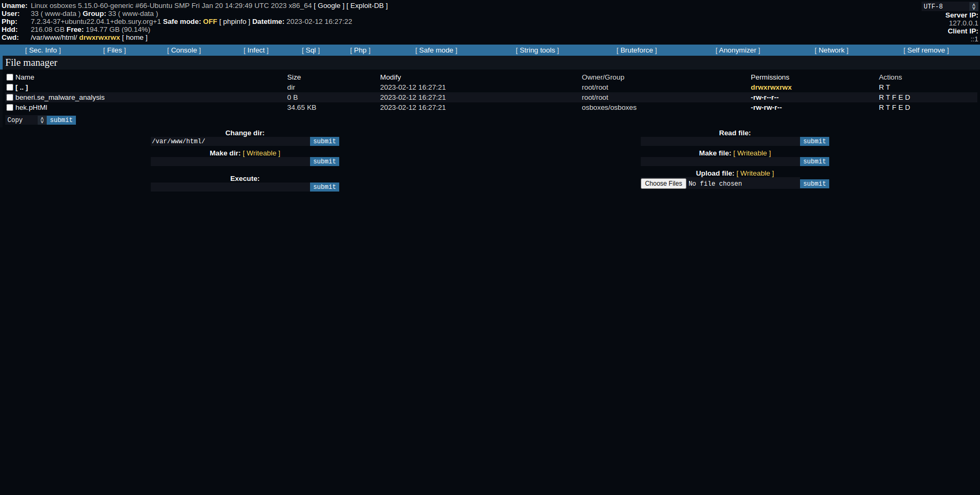Image resolution: width=980 pixels, height=495 pixels.
Task: Click -rw-rw-r-- permissions of hek.pHtMl
Action: [766, 108]
